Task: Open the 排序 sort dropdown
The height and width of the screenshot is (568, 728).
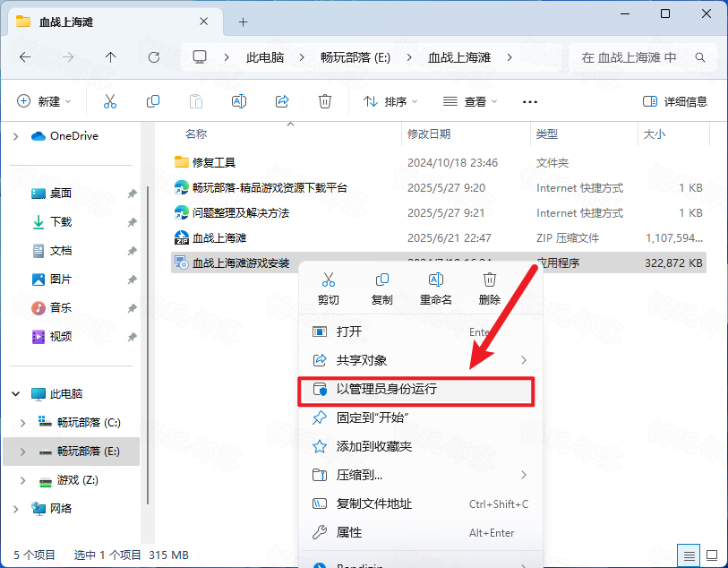Action: pyautogui.click(x=390, y=101)
